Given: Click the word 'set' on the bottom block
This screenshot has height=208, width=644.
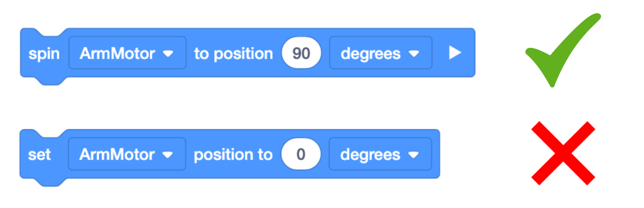Looking at the screenshot, I should (x=39, y=154).
